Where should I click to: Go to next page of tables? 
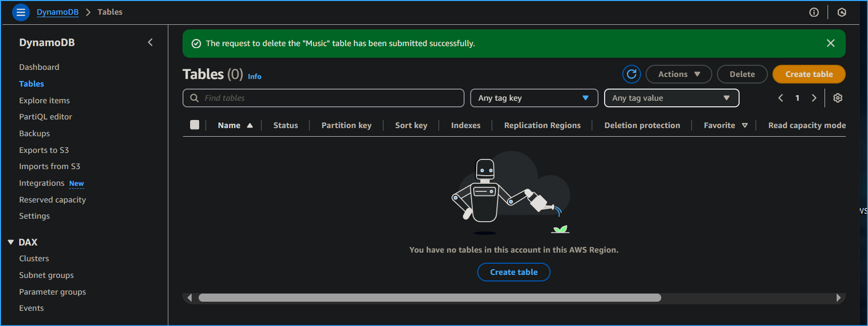[x=814, y=98]
